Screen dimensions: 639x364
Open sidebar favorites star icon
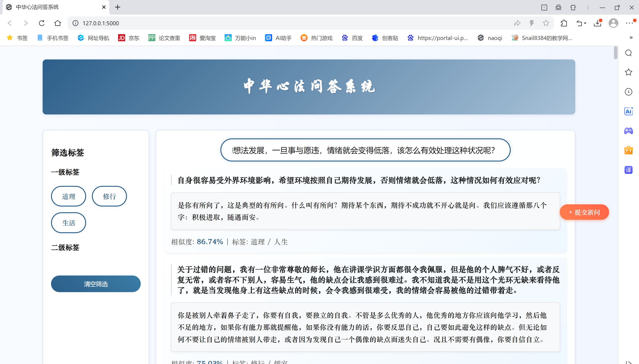pyautogui.click(x=629, y=72)
